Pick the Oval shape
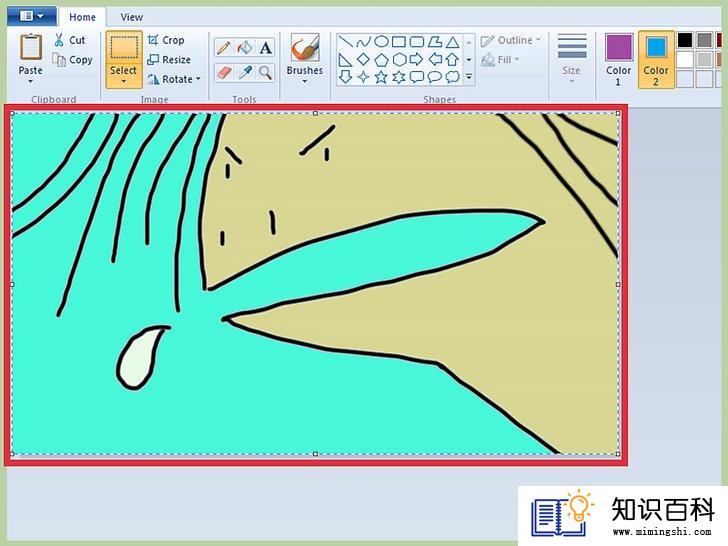Image resolution: width=728 pixels, height=546 pixels. (381, 42)
